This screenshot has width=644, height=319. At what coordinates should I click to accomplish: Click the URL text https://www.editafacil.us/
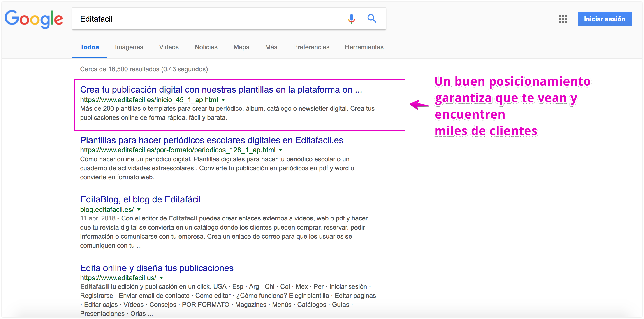(x=118, y=278)
